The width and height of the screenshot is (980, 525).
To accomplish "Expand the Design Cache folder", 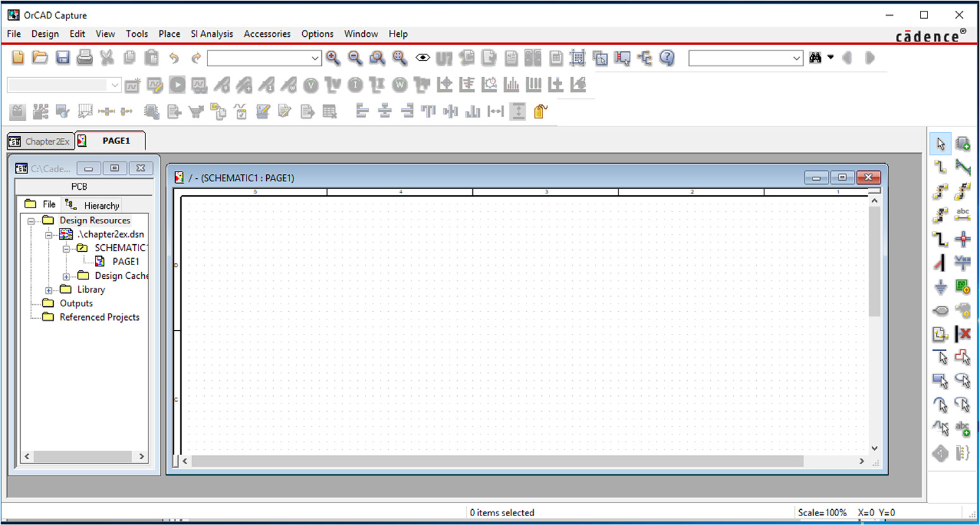I will point(66,276).
